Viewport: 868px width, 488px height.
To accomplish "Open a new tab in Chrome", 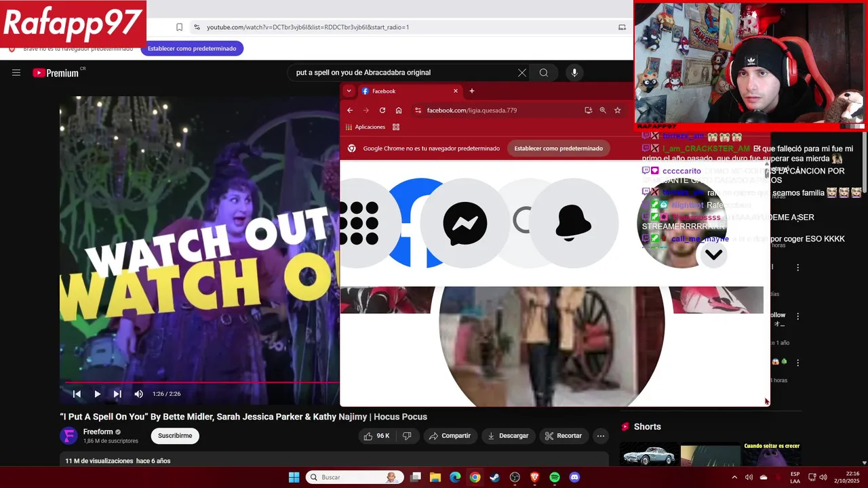I will tap(472, 91).
